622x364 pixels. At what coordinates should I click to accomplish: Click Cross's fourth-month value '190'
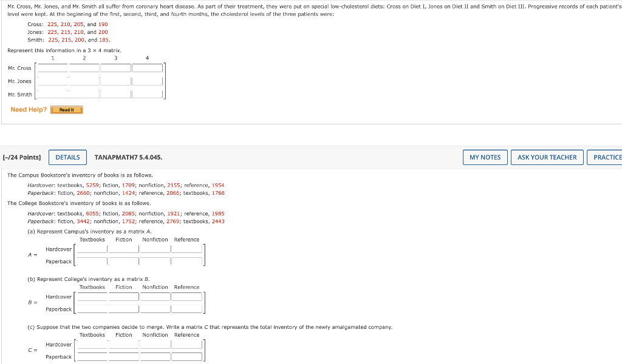[x=103, y=24]
